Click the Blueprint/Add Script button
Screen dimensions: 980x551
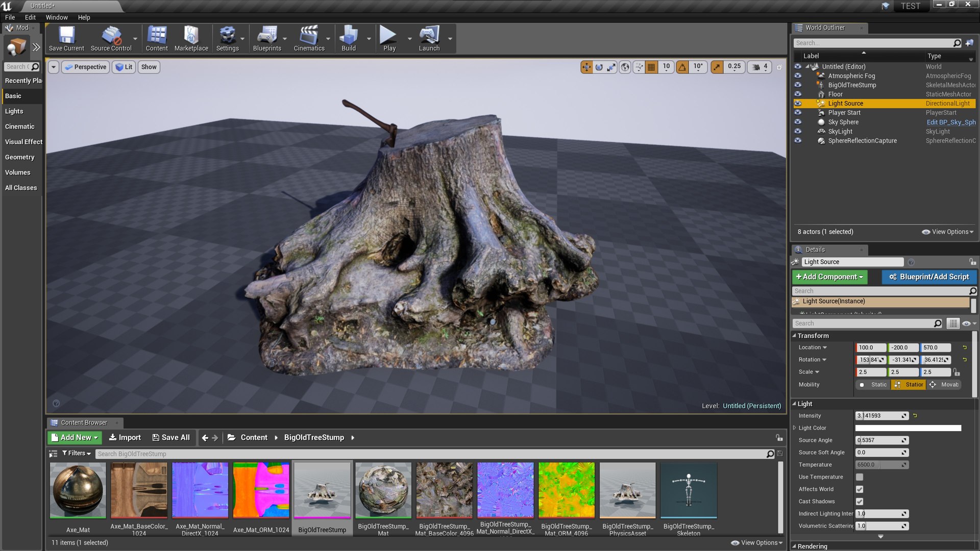point(929,277)
